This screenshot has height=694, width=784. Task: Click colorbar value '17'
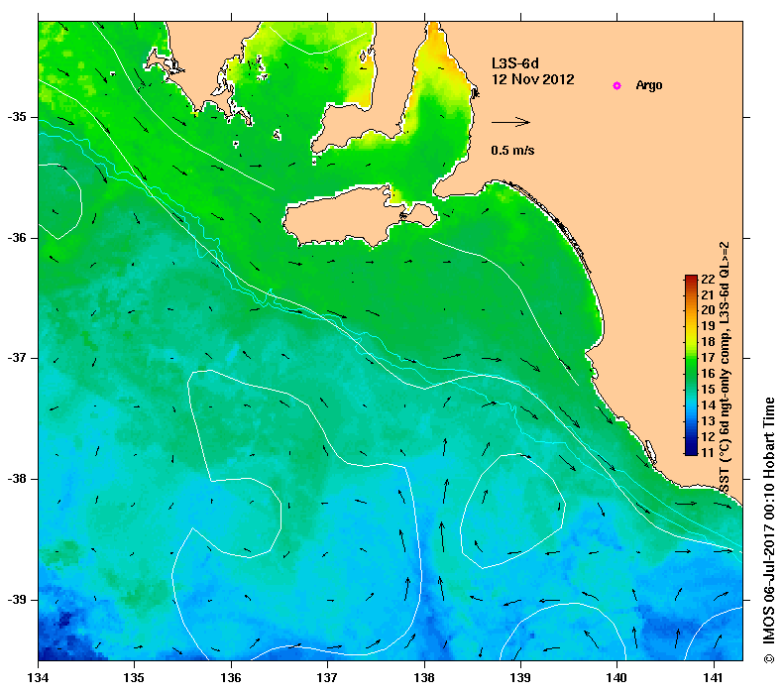point(708,358)
